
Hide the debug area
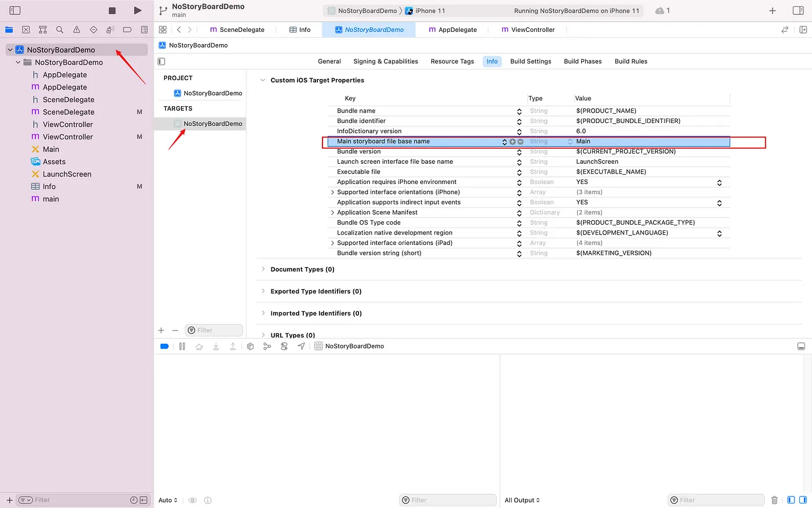coord(801,346)
